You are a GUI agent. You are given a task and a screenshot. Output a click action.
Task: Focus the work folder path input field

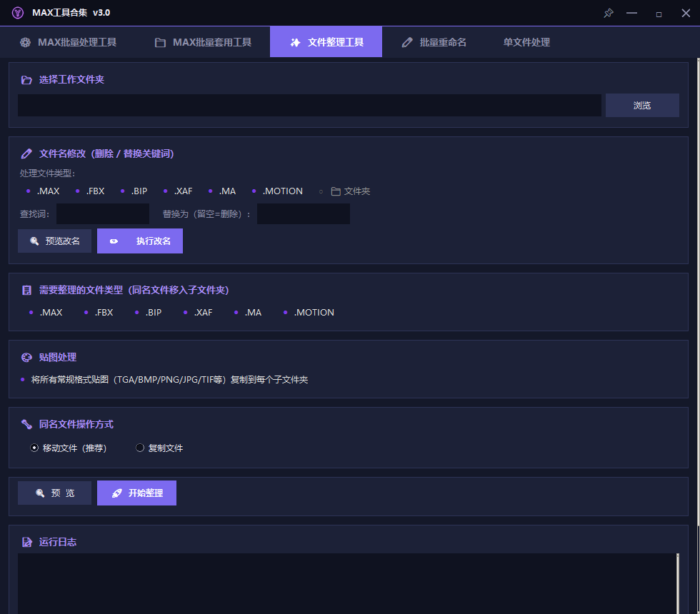(309, 106)
